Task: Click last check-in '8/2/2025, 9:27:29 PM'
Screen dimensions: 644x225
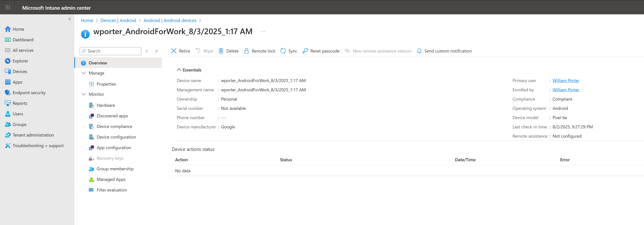Action: click(x=573, y=127)
